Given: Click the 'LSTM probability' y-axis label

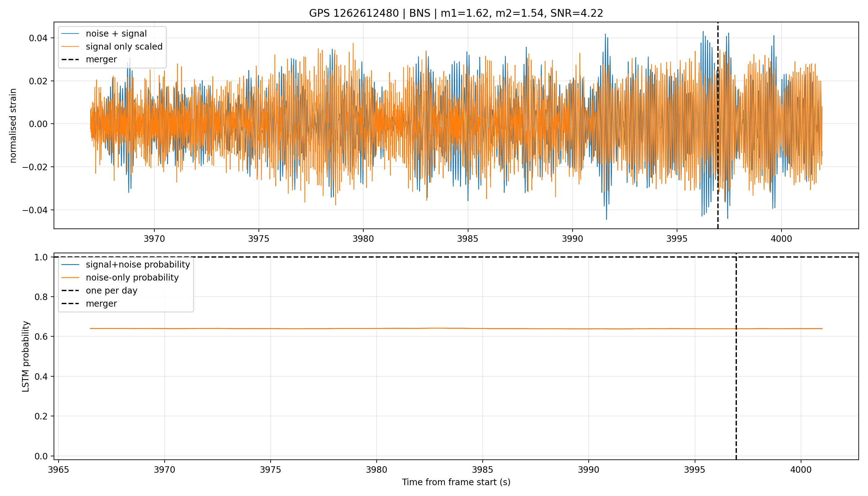Looking at the screenshot, I should point(25,356).
